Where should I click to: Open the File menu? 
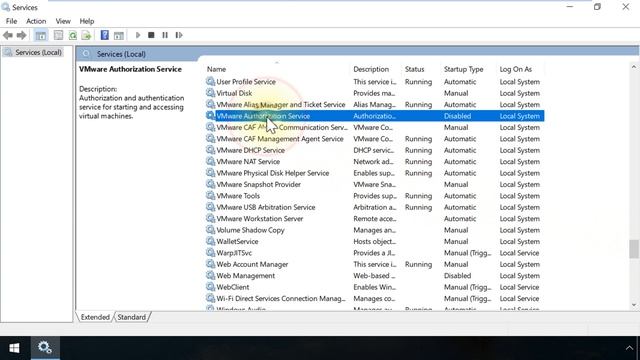click(x=11, y=21)
